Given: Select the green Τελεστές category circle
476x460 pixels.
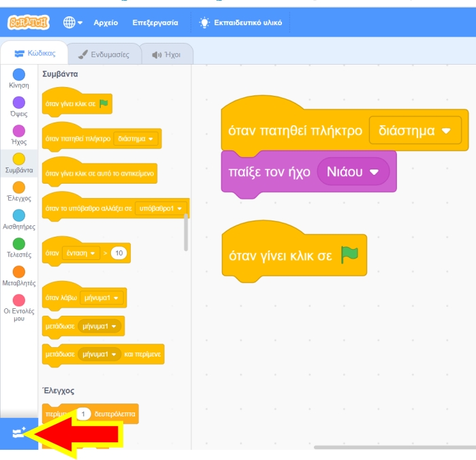Looking at the screenshot, I should coord(19,243).
